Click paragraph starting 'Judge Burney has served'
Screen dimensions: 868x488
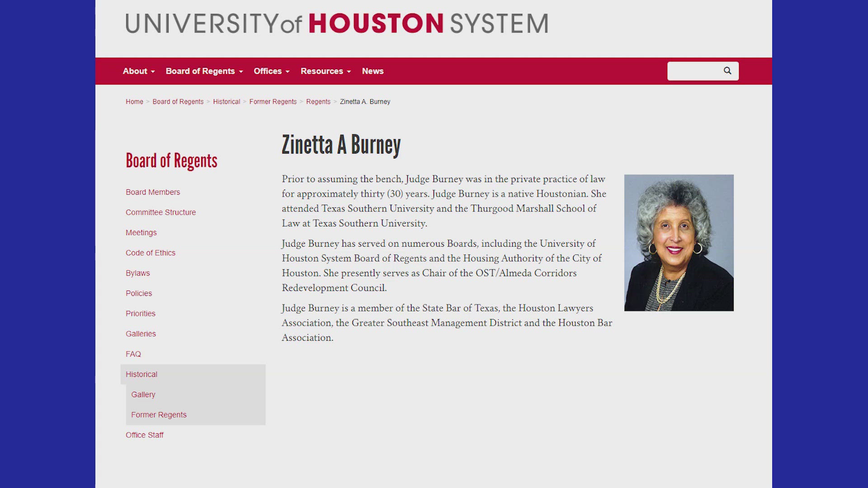tap(442, 266)
